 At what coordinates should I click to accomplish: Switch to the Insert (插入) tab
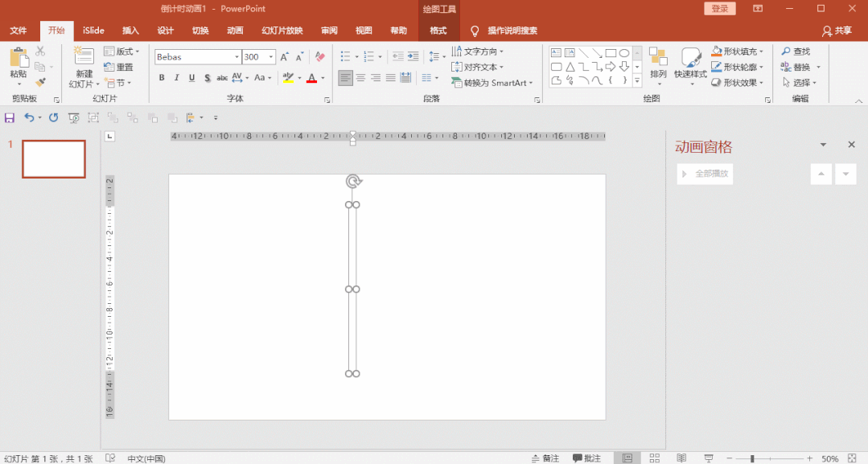click(x=130, y=31)
